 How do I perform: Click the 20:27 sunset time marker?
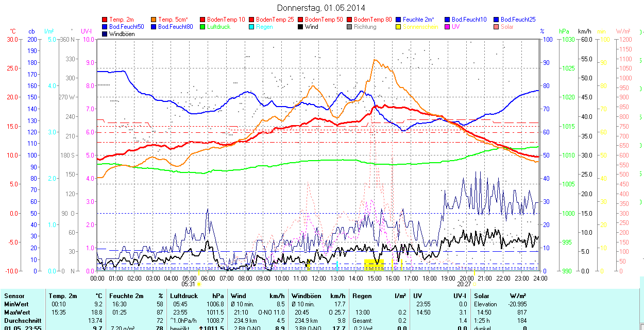click(x=464, y=284)
